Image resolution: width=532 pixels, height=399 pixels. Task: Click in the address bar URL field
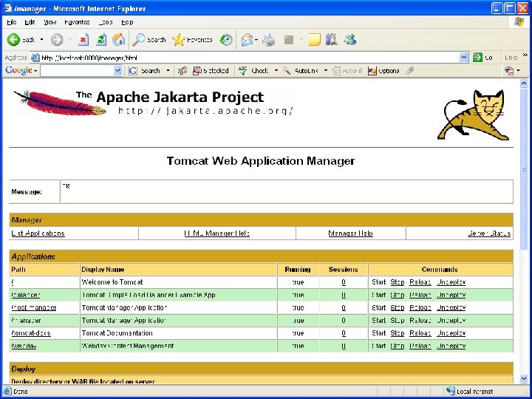(250, 58)
